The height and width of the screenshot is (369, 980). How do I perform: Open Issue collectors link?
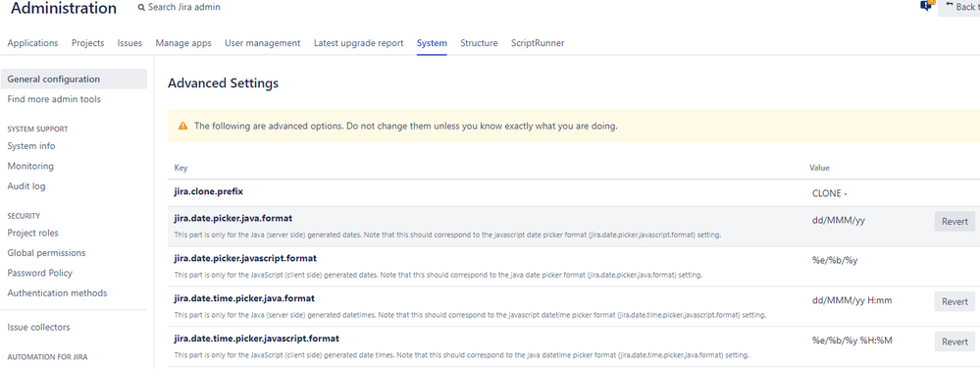39,327
